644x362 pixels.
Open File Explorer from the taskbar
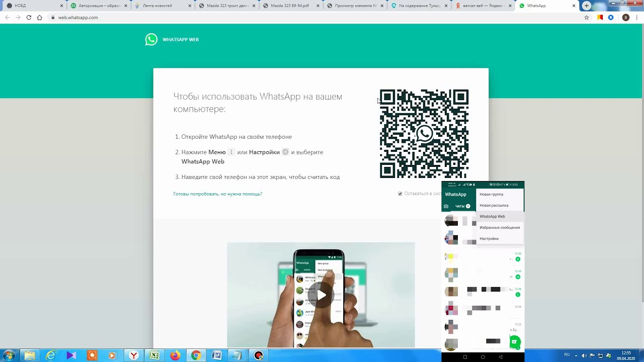pyautogui.click(x=30, y=355)
